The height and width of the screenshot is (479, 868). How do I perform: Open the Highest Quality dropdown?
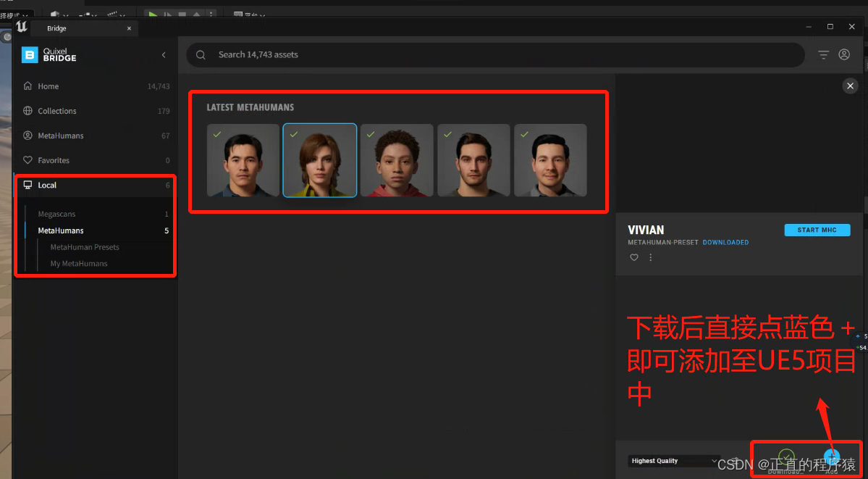(x=674, y=461)
